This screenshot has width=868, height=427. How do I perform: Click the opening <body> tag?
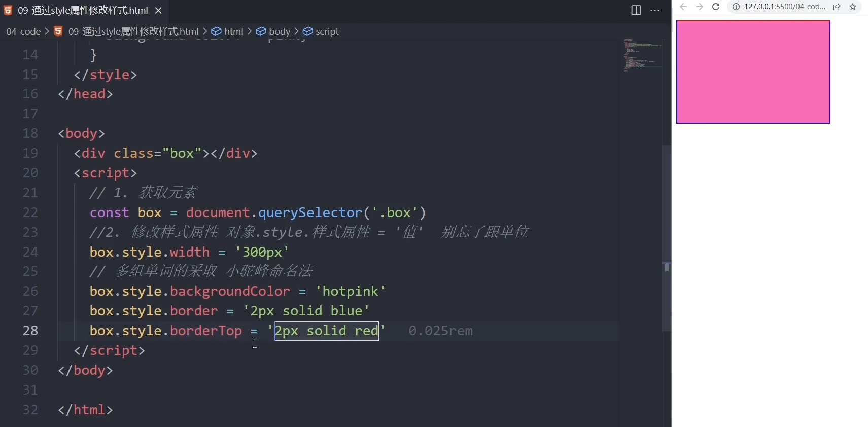[81, 133]
